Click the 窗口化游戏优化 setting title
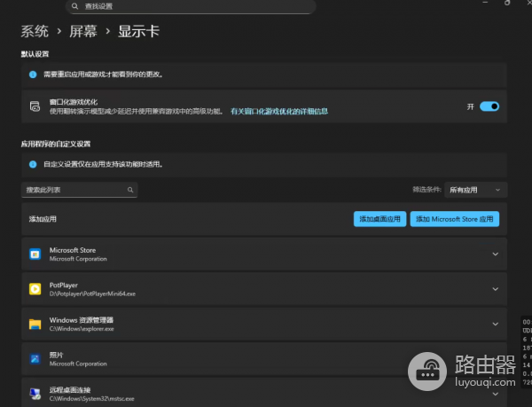This screenshot has height=407, width=532. [74, 102]
